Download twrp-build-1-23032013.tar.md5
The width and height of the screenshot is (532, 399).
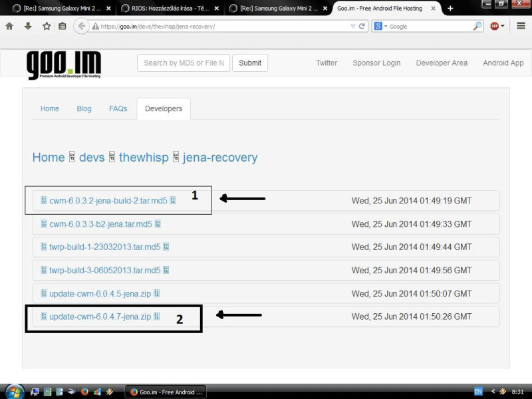point(105,247)
